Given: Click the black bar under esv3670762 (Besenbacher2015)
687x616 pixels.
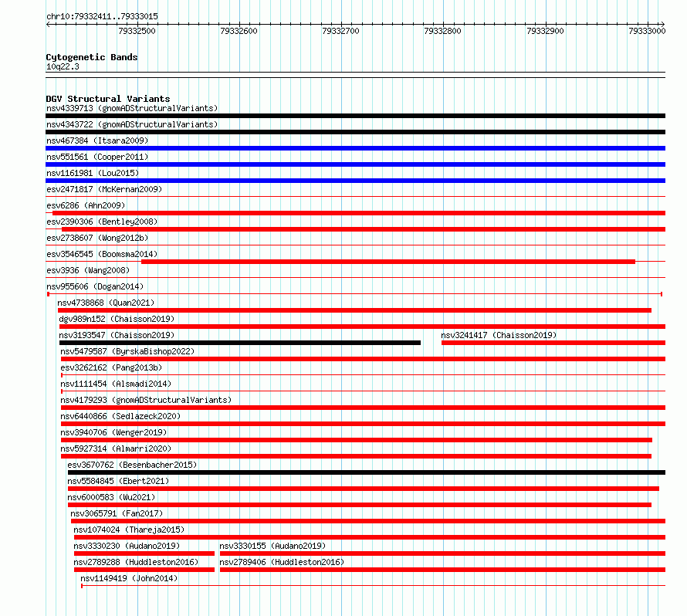Looking at the screenshot, I should pyautogui.click(x=367, y=472).
